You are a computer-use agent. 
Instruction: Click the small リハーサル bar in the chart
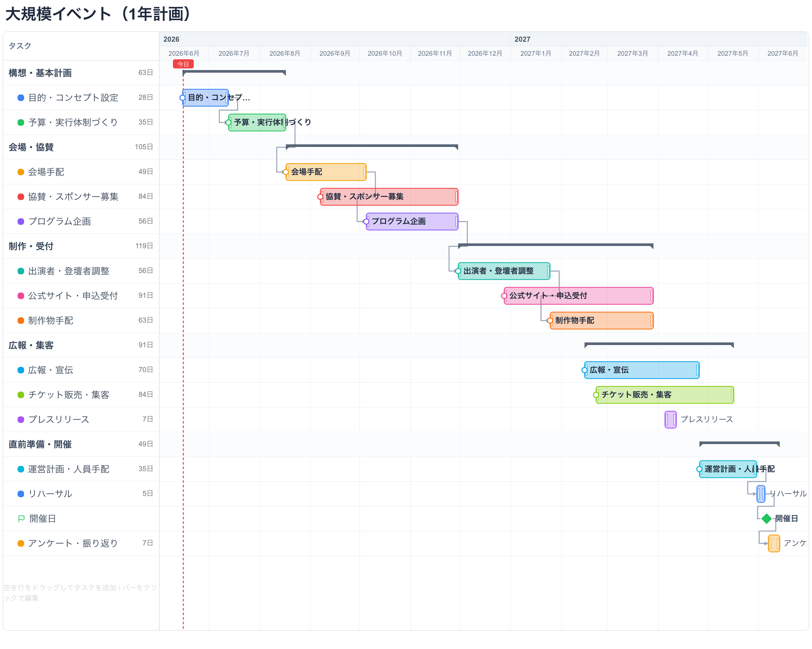click(x=761, y=494)
